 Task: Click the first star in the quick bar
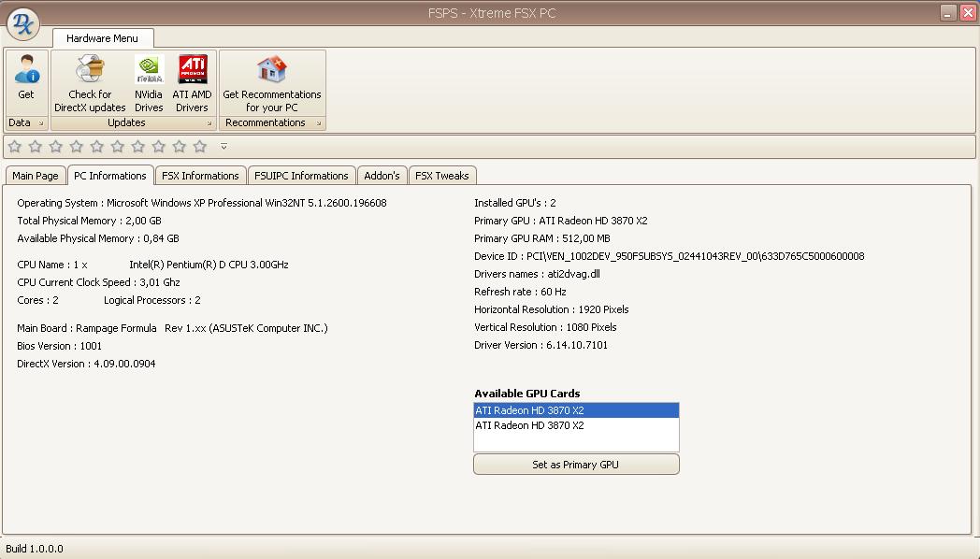(15, 146)
